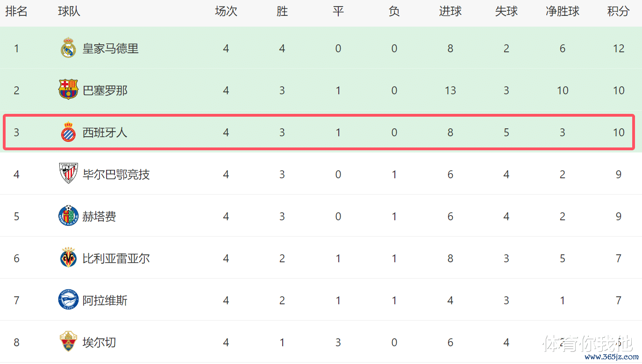This screenshot has height=364, width=642.
Task: Click the 净胜球 column header
Action: click(562, 12)
